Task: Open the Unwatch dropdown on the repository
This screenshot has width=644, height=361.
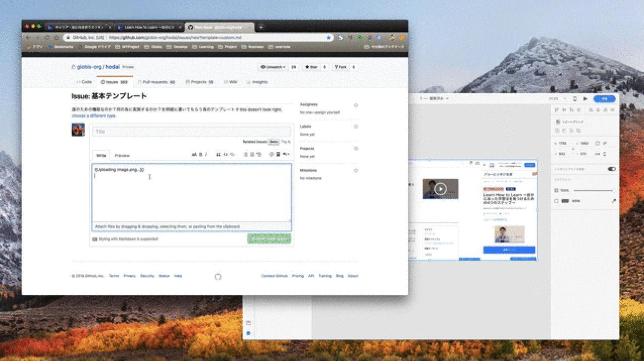Action: point(273,67)
